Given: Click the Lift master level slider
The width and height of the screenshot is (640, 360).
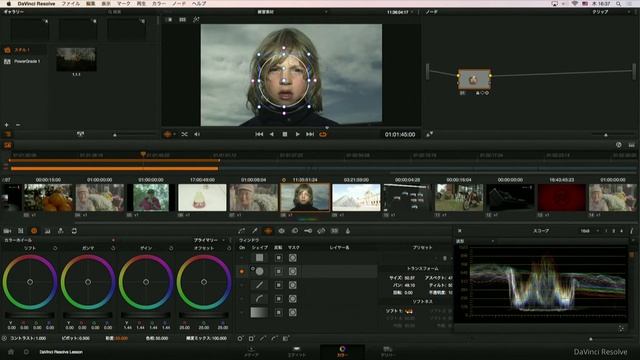Looking at the screenshot, I should (x=29, y=316).
